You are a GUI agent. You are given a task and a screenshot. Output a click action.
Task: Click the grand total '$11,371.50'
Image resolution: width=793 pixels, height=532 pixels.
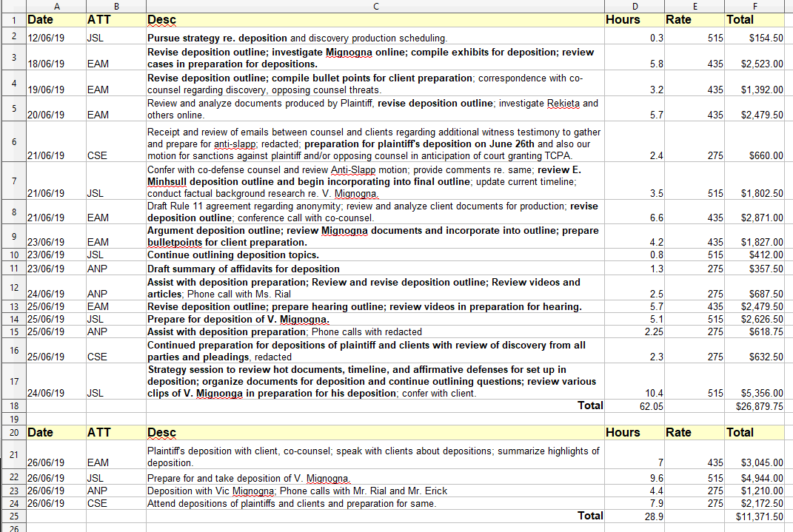tap(754, 516)
